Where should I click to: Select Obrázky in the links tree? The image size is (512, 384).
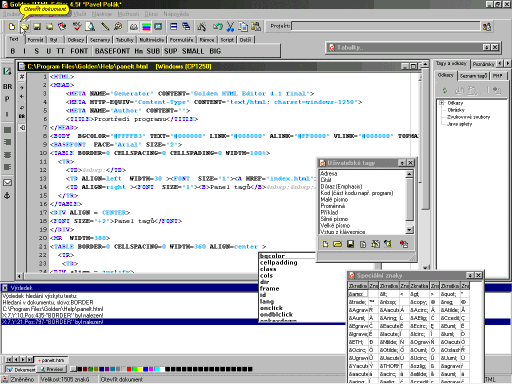[x=456, y=110]
